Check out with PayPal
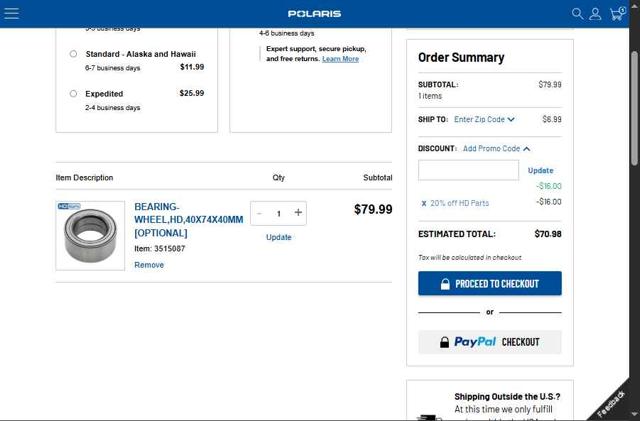Screen dimensions: 640x421 [490, 342]
